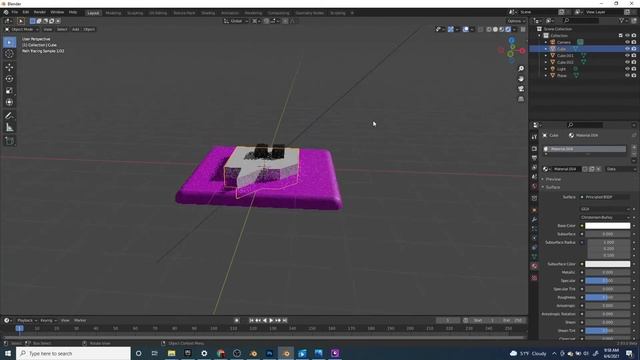The height and width of the screenshot is (360, 640).
Task: Click the viewport zoom magnifier icon
Action: tap(521, 69)
